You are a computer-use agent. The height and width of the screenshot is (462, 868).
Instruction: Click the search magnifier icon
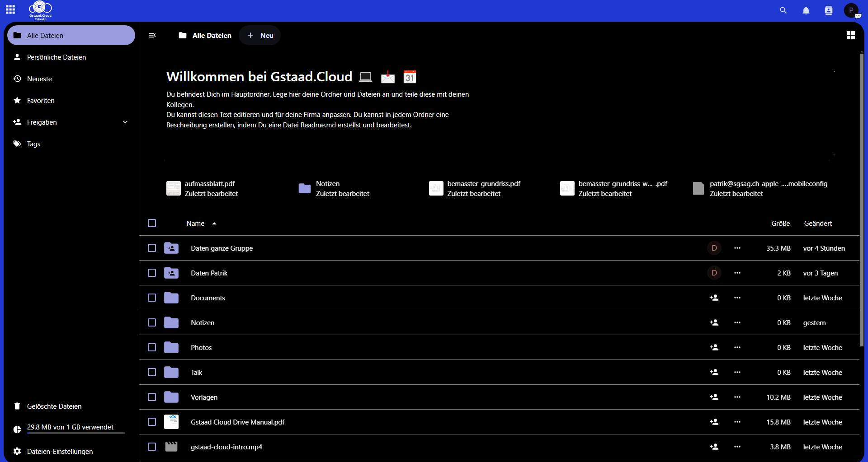783,10
